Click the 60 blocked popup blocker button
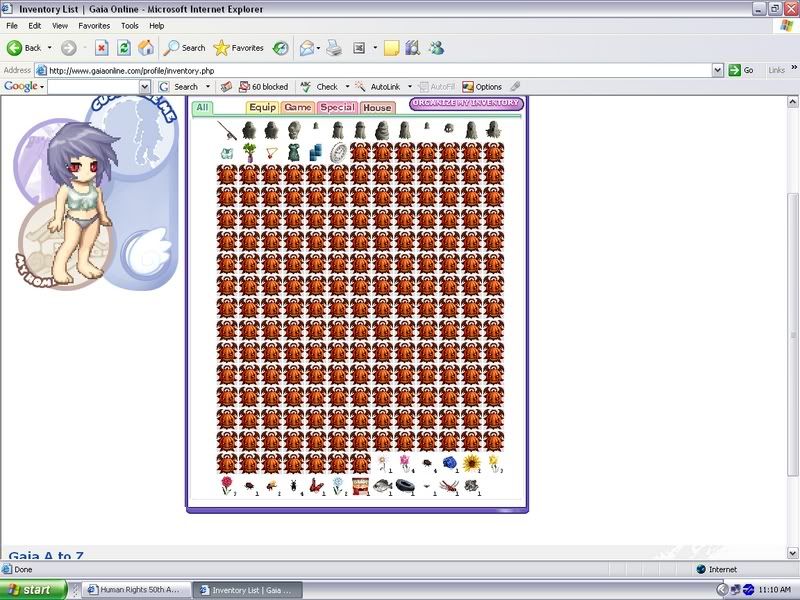800x600 pixels. click(264, 87)
